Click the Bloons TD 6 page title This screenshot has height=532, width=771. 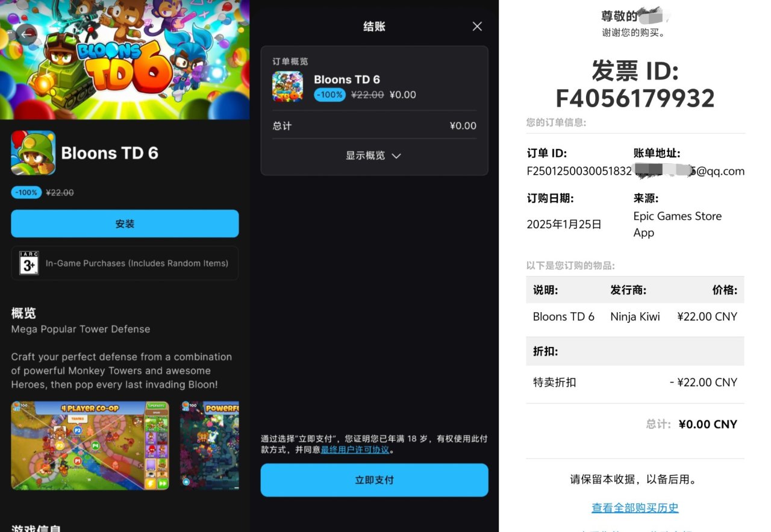[110, 153]
